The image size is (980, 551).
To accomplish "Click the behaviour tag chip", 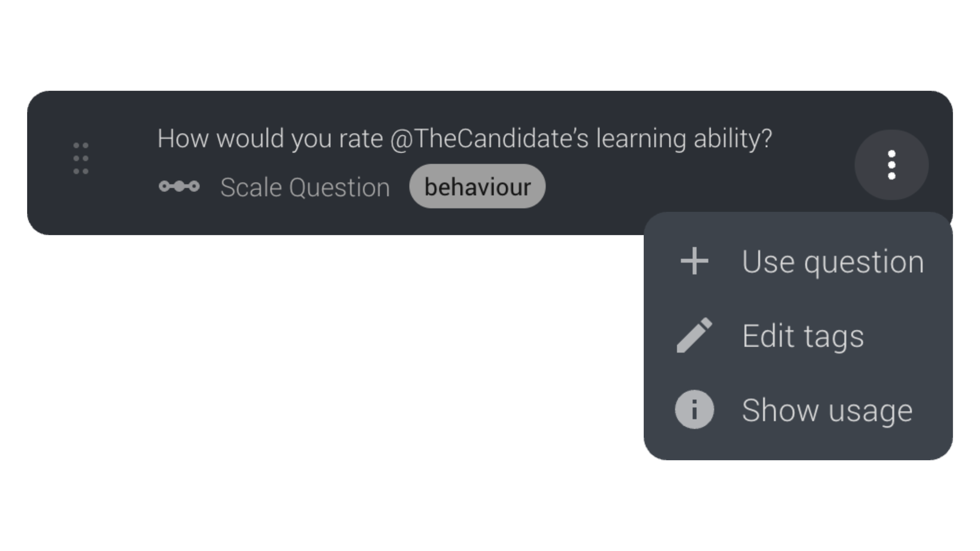I will coord(477,186).
